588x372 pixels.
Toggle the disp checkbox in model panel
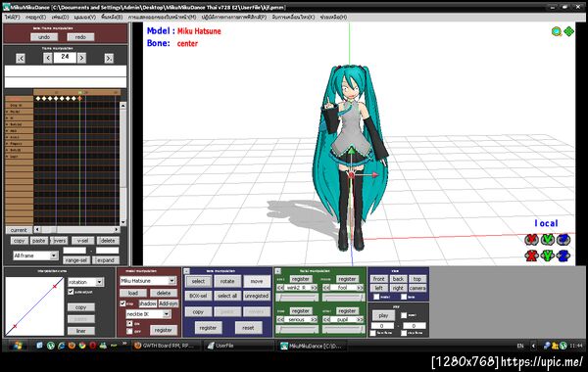[122, 303]
